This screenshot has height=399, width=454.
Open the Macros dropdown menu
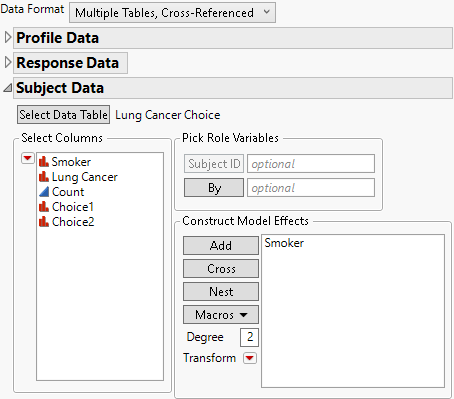point(221,315)
